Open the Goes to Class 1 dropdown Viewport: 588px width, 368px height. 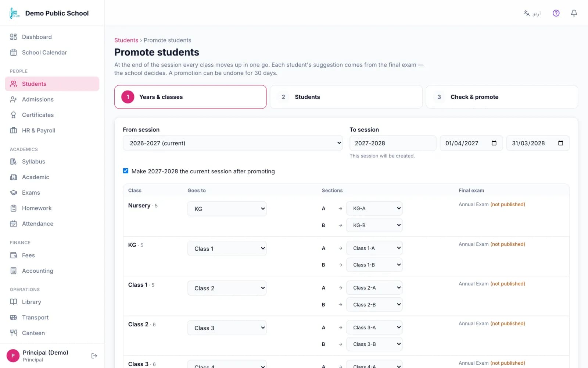pos(227,248)
